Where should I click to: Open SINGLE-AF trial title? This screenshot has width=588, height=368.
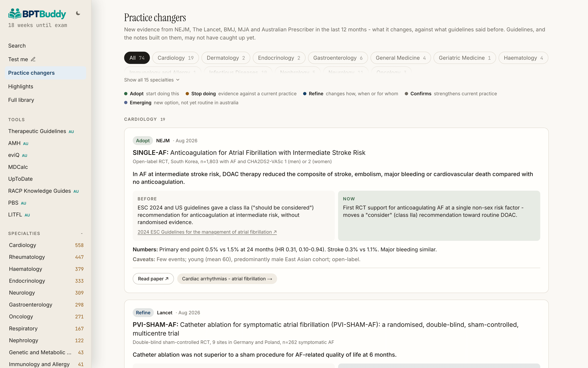point(249,153)
